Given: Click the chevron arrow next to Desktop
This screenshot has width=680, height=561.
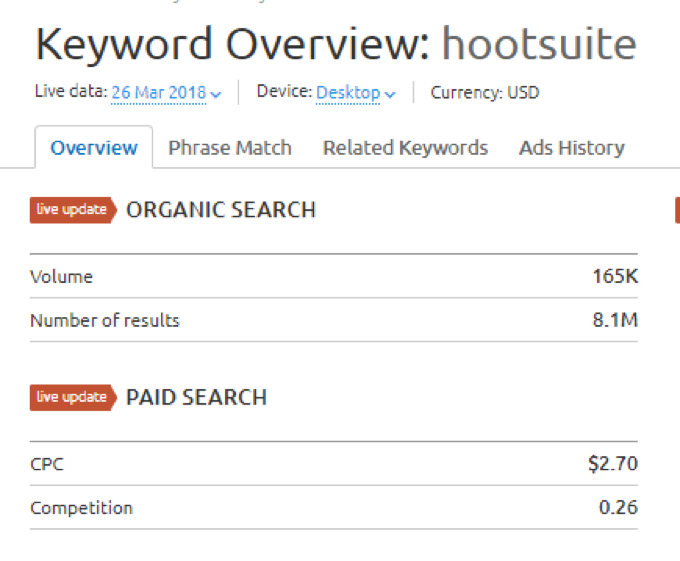Looking at the screenshot, I should click(390, 94).
